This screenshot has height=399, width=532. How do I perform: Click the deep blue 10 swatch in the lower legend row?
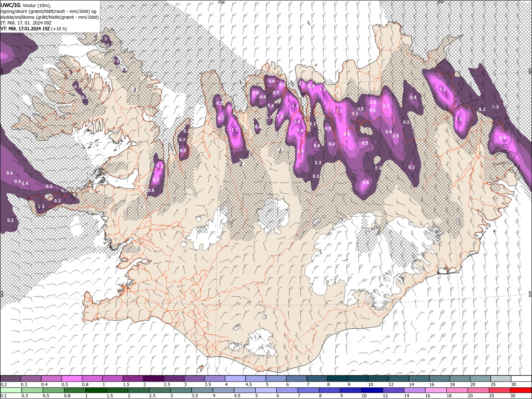(372, 390)
